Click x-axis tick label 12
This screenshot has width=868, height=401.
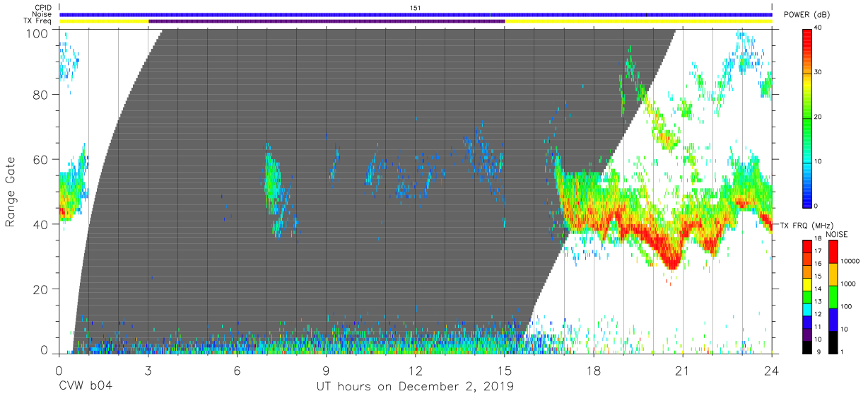(416, 370)
